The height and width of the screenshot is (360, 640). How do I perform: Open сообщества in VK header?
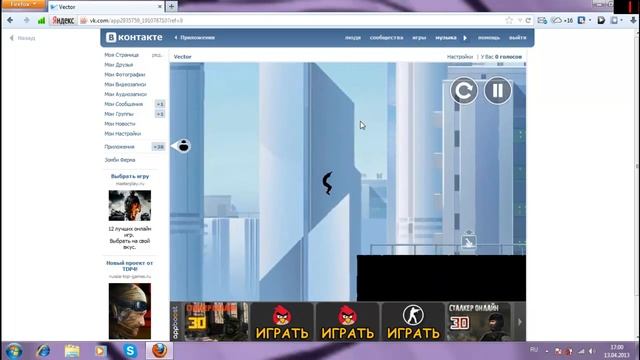(386, 38)
